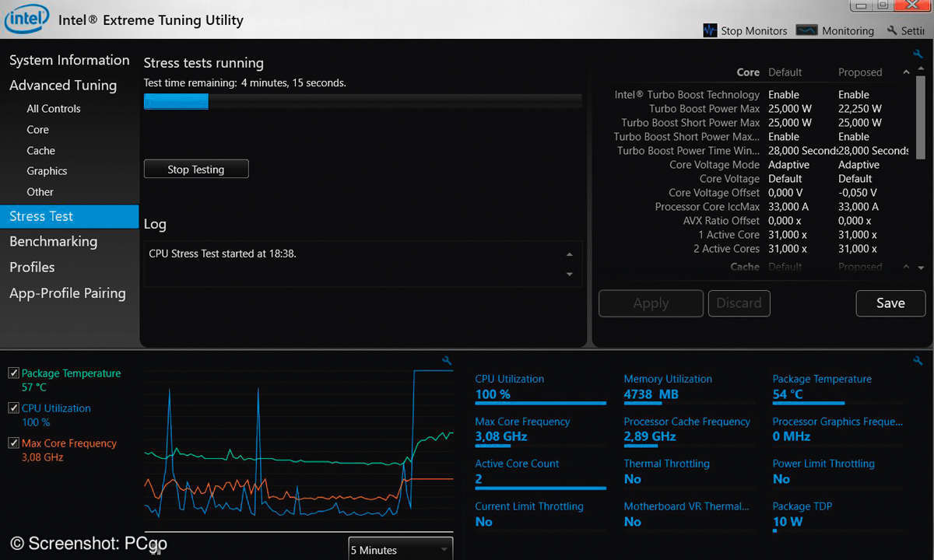Click the proposed value 22,250 W

860,109
